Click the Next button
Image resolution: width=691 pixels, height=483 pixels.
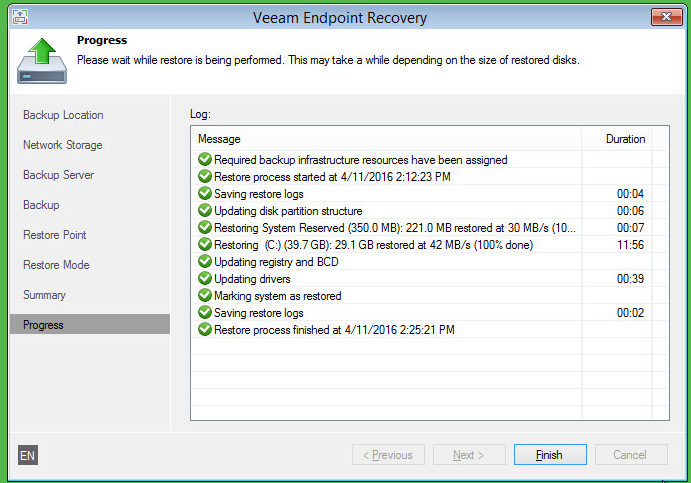(x=469, y=454)
